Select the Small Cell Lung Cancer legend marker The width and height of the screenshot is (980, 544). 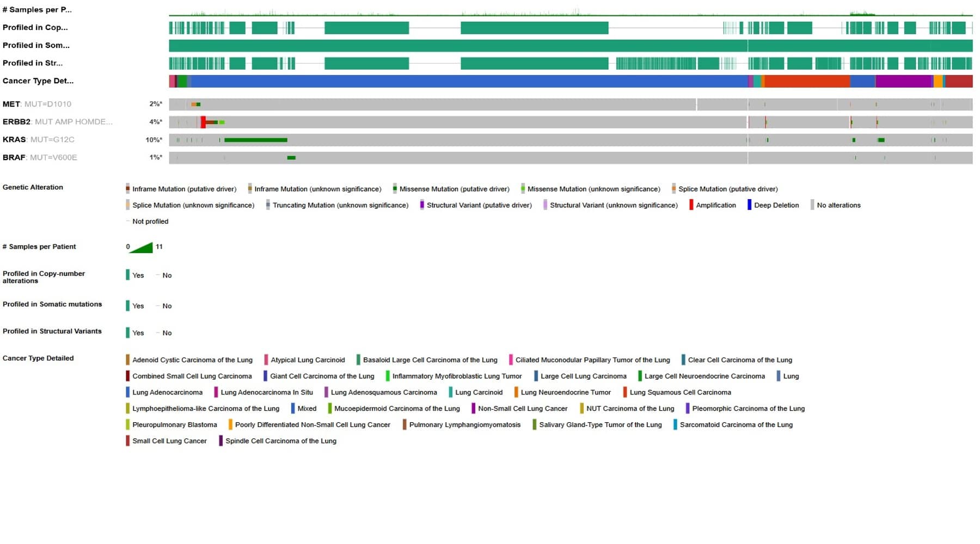(128, 441)
